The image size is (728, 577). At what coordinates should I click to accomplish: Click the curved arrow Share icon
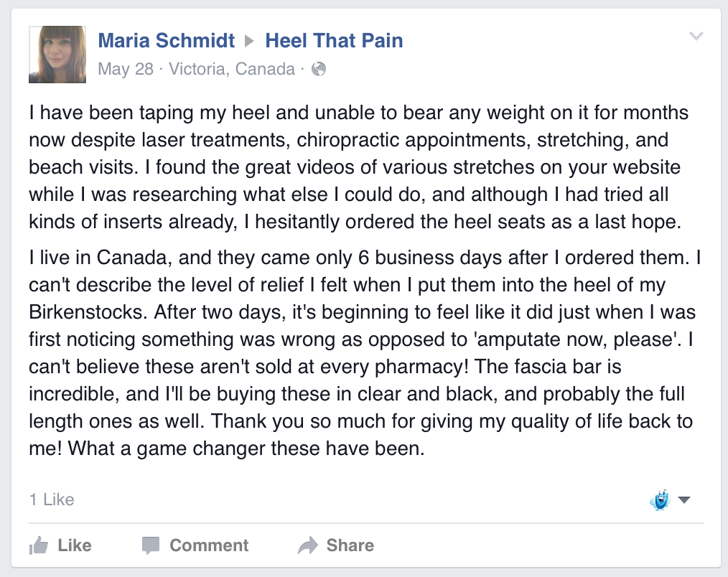pyautogui.click(x=307, y=545)
